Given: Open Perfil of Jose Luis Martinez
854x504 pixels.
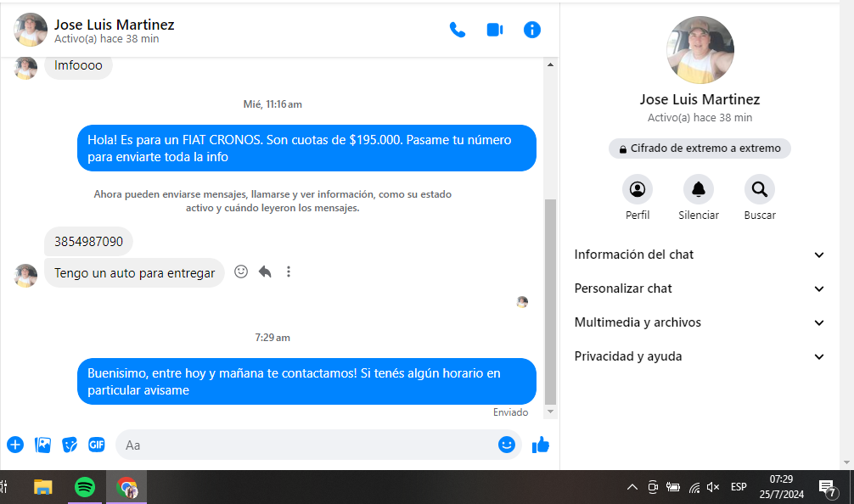Looking at the screenshot, I should pyautogui.click(x=638, y=189).
